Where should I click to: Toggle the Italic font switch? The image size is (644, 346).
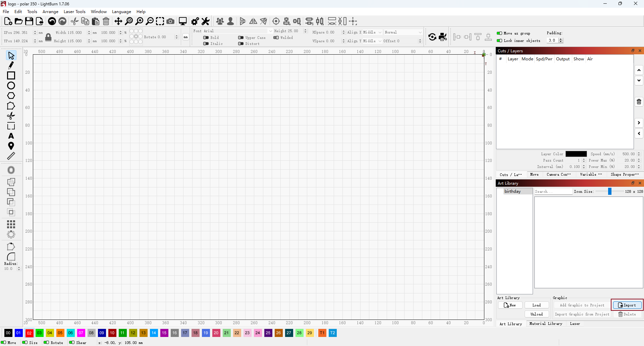[206, 44]
